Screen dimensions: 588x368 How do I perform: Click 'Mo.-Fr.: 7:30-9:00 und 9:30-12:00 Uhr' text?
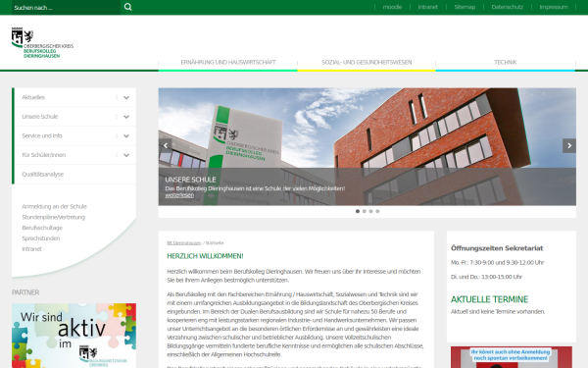497,262
